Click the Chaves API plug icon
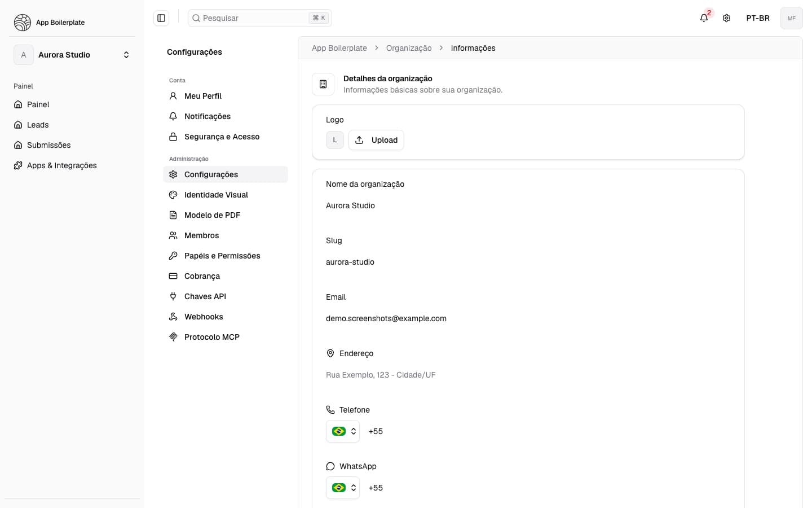Screen dimensions: 812x508 [x=173, y=296]
